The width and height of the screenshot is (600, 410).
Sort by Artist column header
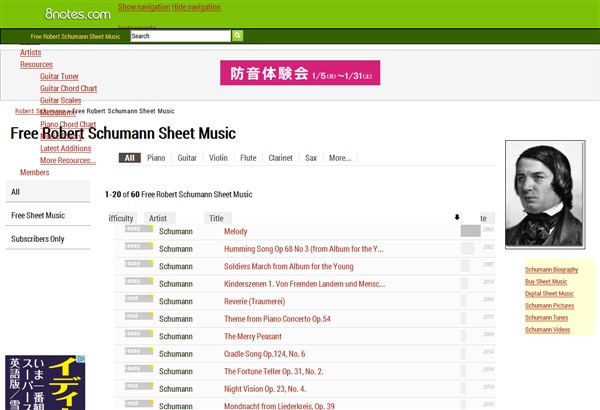160,218
